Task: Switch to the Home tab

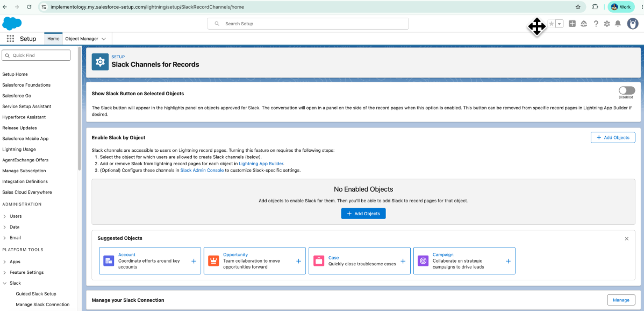Action: pyautogui.click(x=53, y=39)
